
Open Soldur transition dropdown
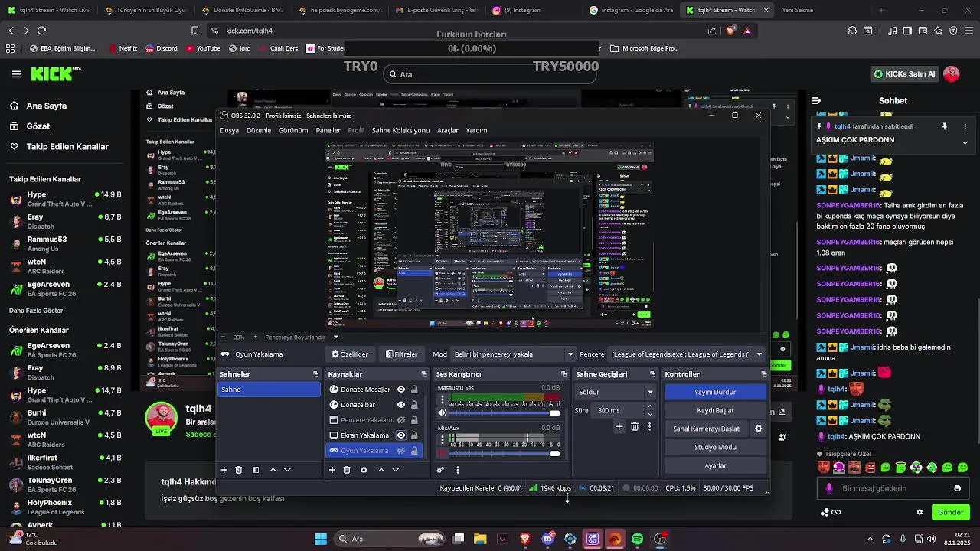click(616, 392)
